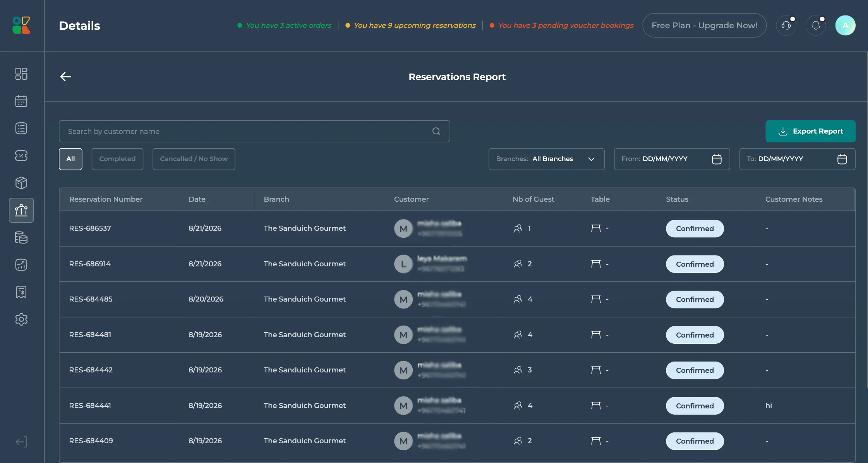The image size is (868, 463).
Task: Open the coins stack icon in sidebar
Action: coord(21,237)
